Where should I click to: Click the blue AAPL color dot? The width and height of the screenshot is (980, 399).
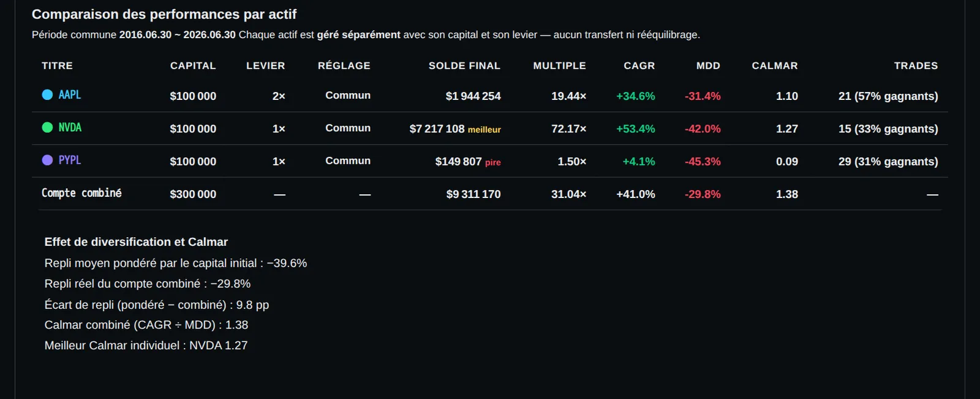point(47,95)
